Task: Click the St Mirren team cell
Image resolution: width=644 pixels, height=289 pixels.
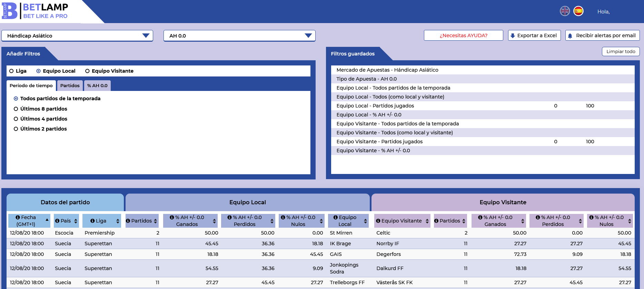Action: pos(341,233)
